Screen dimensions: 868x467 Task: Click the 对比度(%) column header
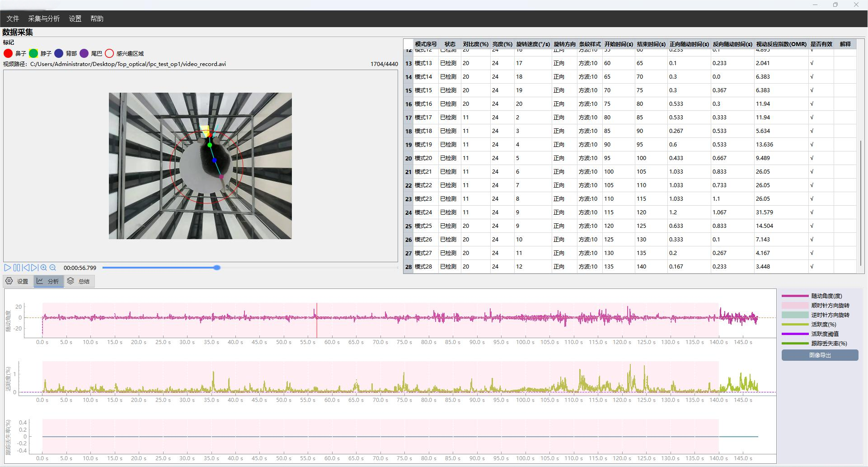[475, 44]
